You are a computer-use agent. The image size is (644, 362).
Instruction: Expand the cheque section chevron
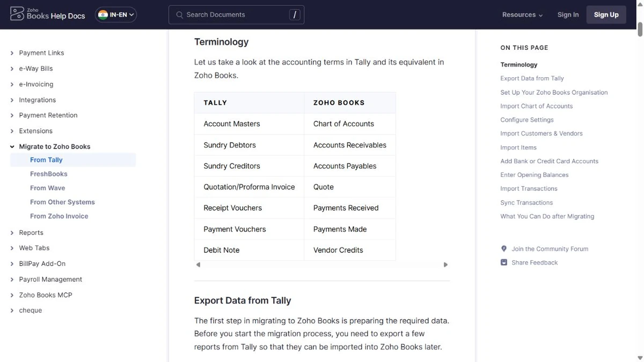(12, 311)
